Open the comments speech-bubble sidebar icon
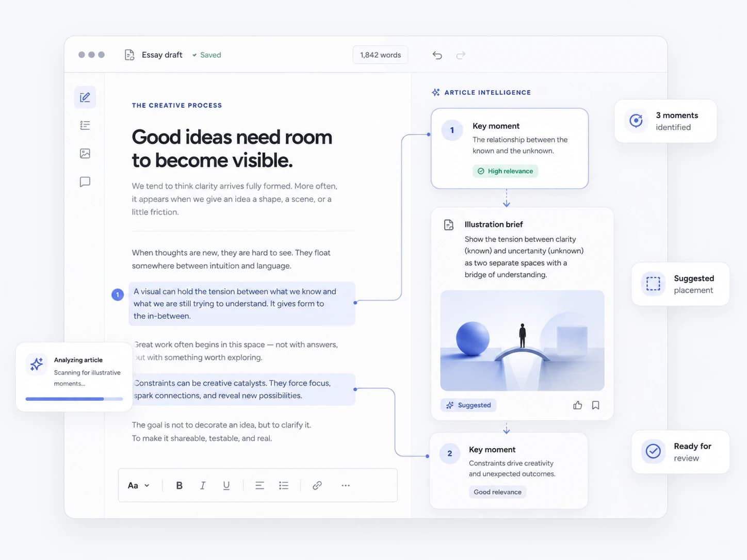747x560 pixels. [x=85, y=182]
